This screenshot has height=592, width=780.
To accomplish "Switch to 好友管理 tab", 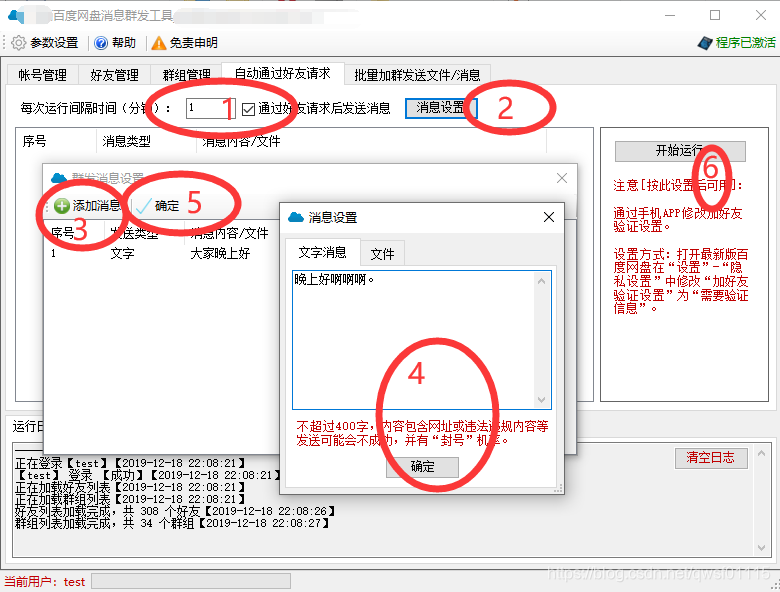I will coord(114,75).
